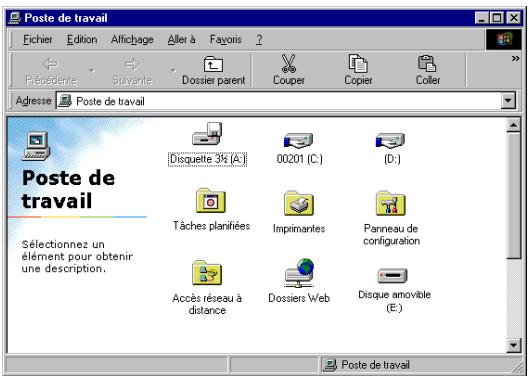Expand the Précédente history dropdown arrow
Screen dimensions: 529x376
coord(92,70)
